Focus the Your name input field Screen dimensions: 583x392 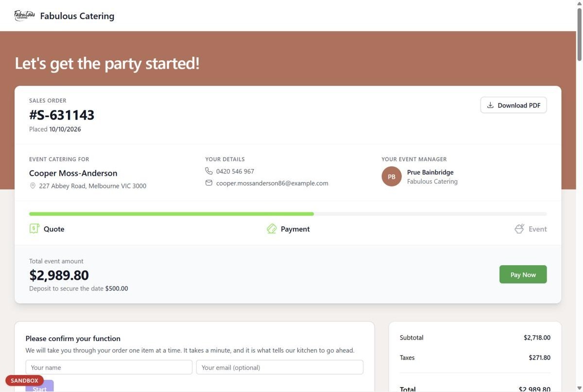click(x=109, y=367)
